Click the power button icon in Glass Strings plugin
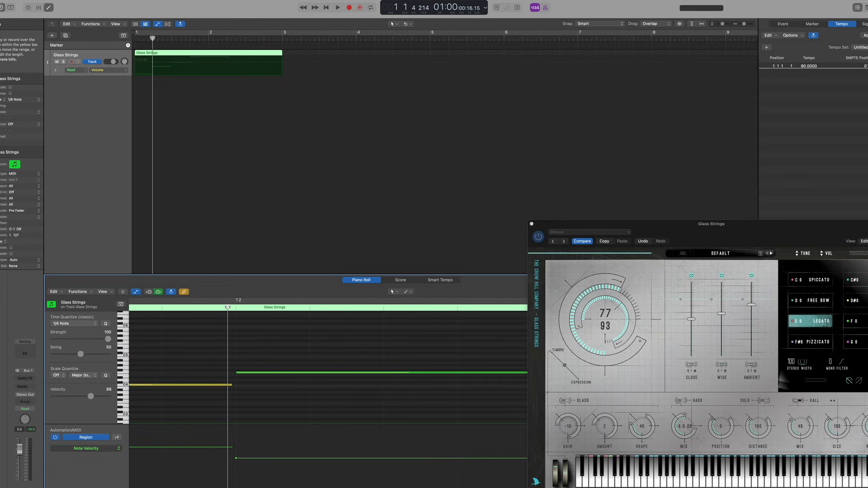The height and width of the screenshot is (488, 868). [x=538, y=237]
